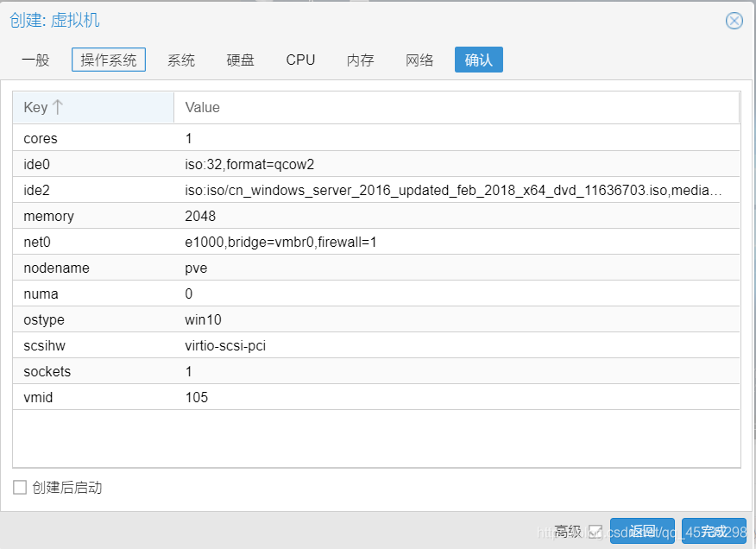Close the Create Virtual Machine dialog
756x549 pixels.
(734, 21)
